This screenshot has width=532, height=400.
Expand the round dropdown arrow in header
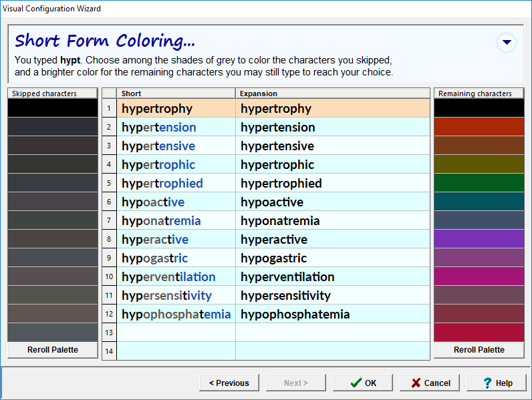(507, 43)
